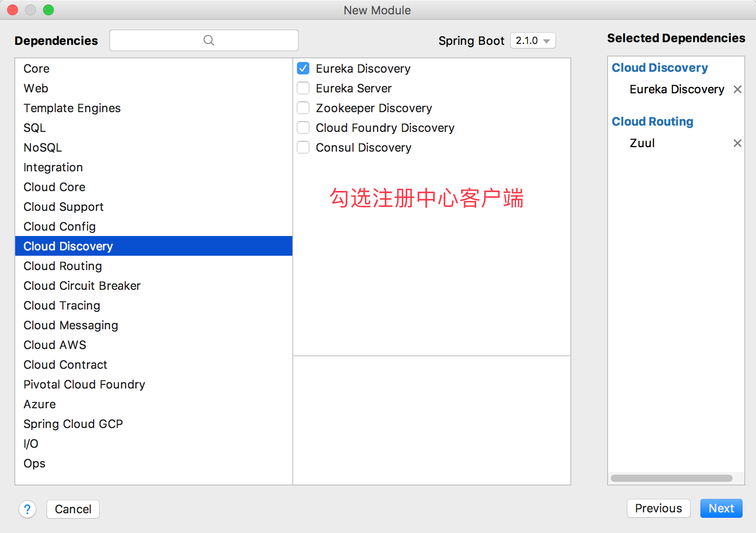Select the Core category
This screenshot has width=756, height=533.
[154, 69]
